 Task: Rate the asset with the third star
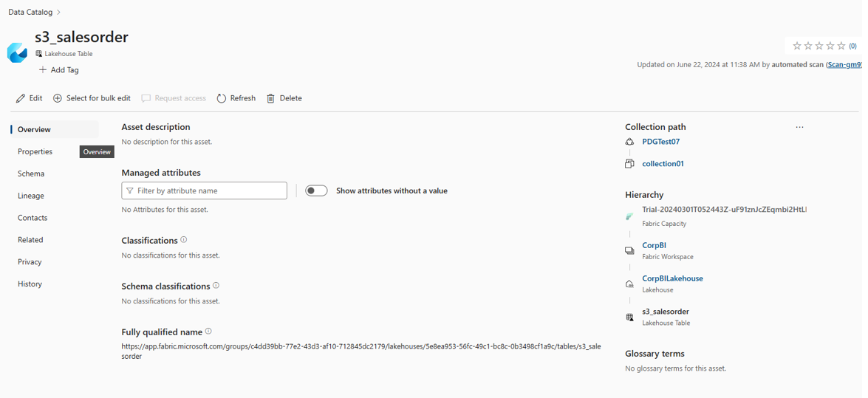819,46
